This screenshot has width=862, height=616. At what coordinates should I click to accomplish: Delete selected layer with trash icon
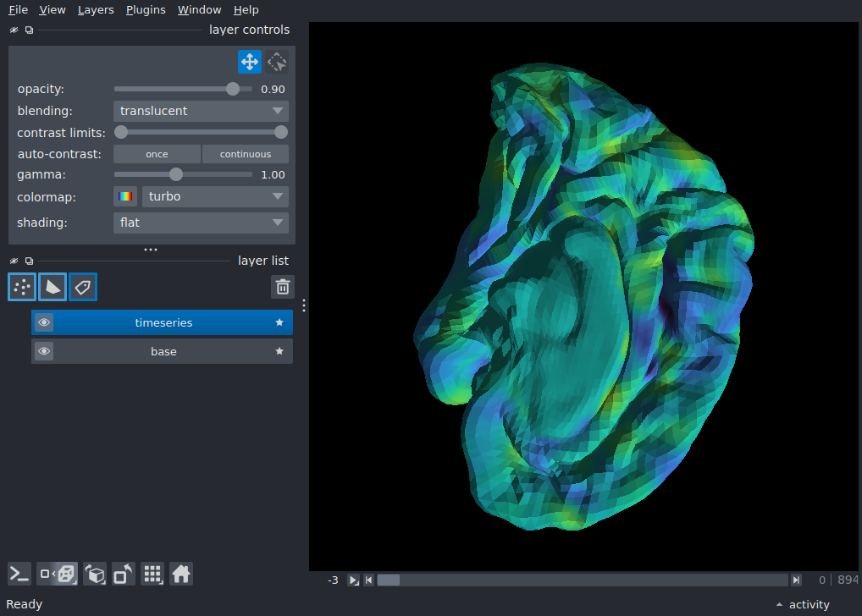pos(283,287)
